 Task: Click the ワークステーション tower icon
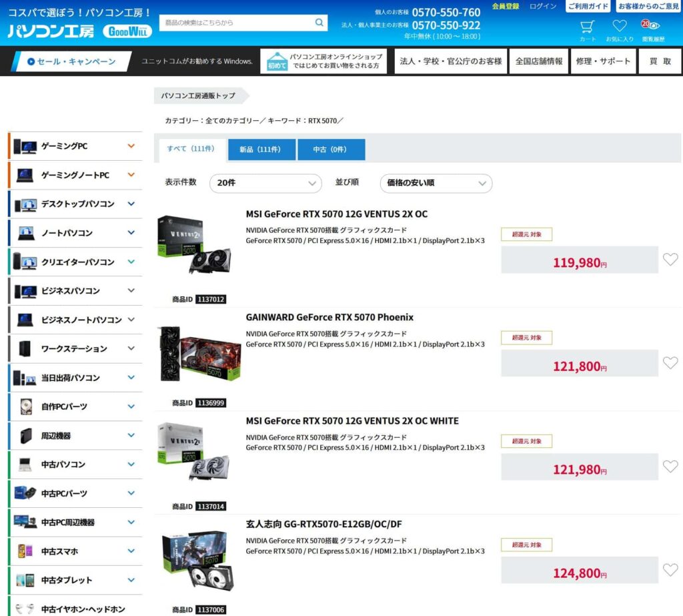[x=25, y=349]
